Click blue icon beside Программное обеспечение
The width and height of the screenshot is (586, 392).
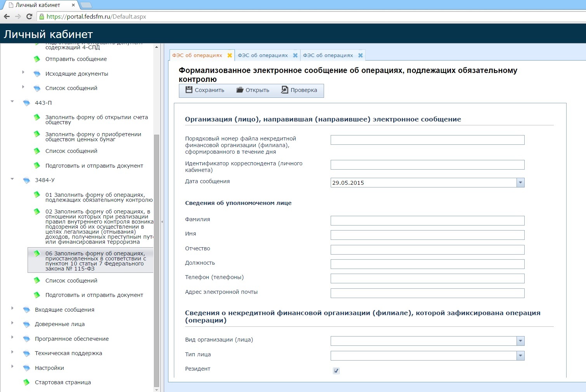(26, 339)
